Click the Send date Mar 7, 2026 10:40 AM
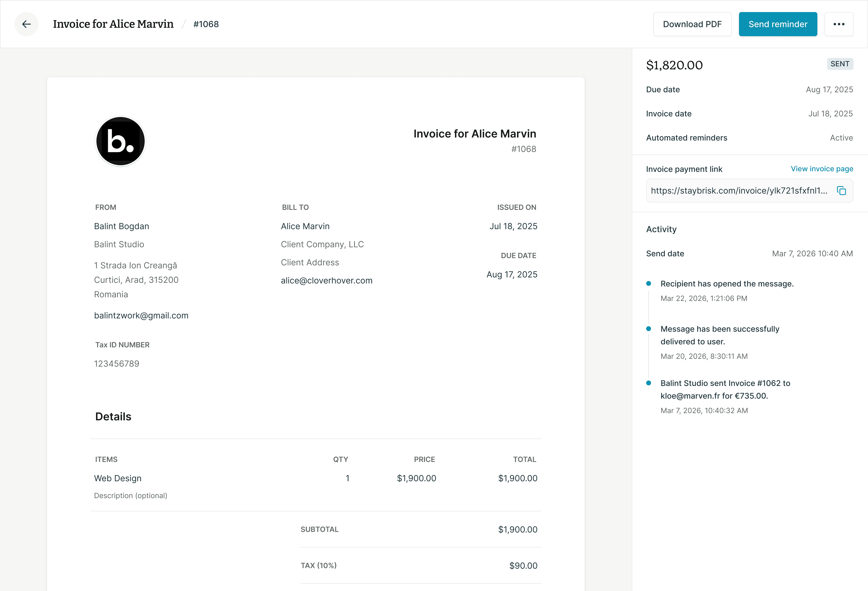868x591 pixels. (x=812, y=254)
